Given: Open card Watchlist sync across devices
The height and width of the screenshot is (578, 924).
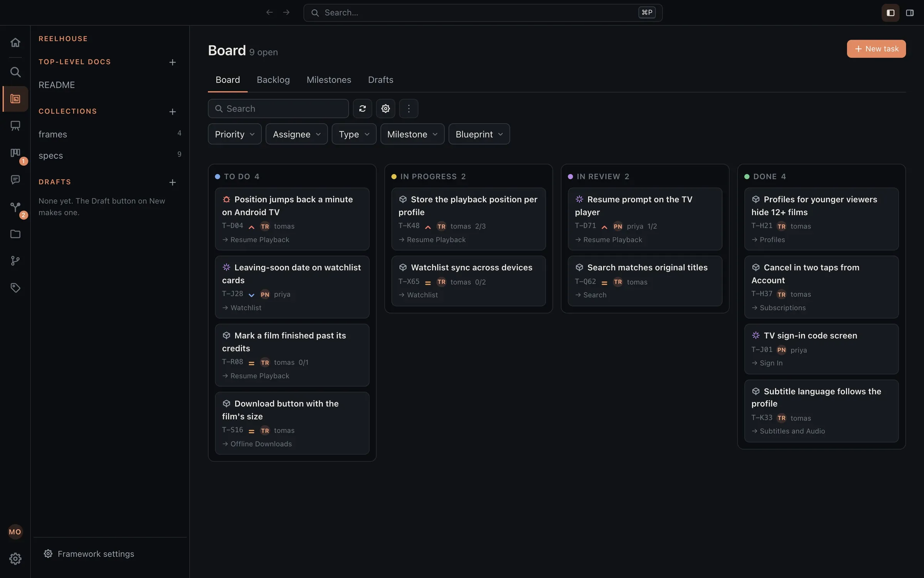Looking at the screenshot, I should 469,281.
